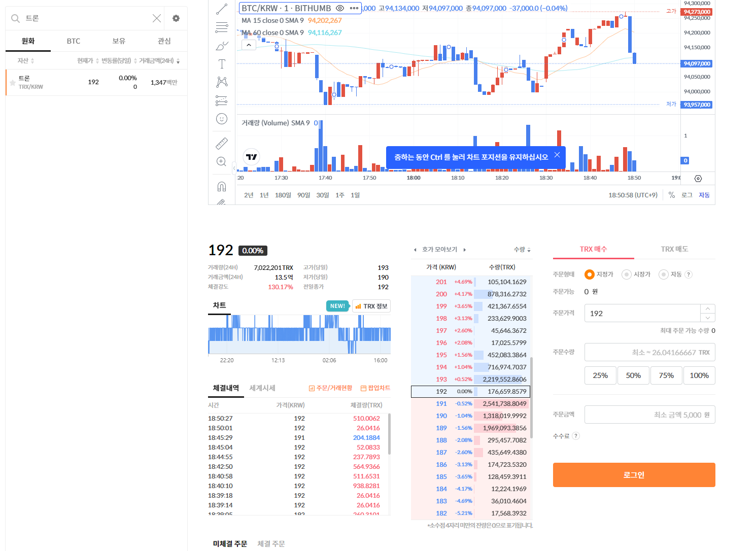Open the 체결 주문 filled orders tab
Viewport: 756px width, 551px height.
271,544
